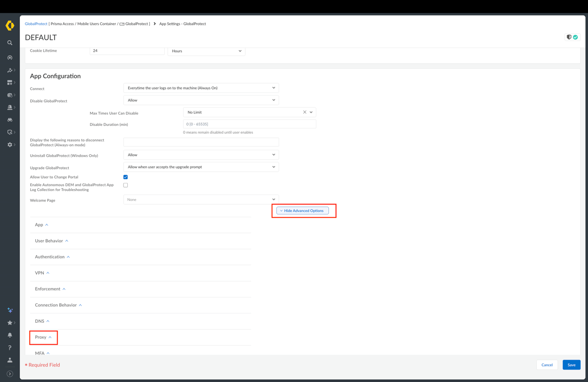Expand the MFA section
588x382 pixels.
pos(42,353)
